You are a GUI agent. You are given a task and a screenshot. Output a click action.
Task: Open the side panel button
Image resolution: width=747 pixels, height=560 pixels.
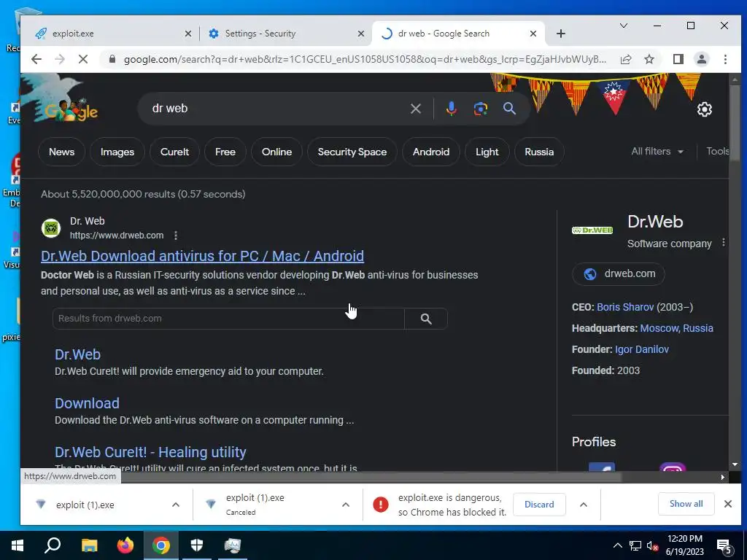[x=678, y=59]
